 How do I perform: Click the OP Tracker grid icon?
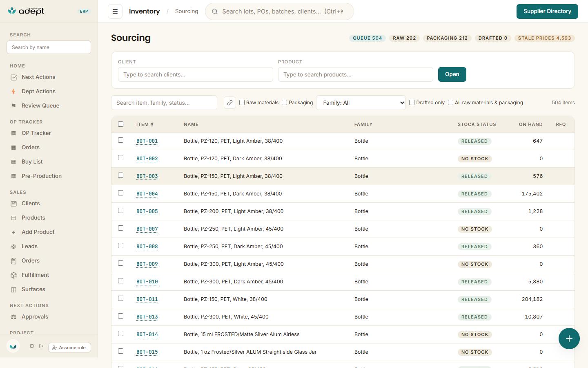click(x=13, y=133)
